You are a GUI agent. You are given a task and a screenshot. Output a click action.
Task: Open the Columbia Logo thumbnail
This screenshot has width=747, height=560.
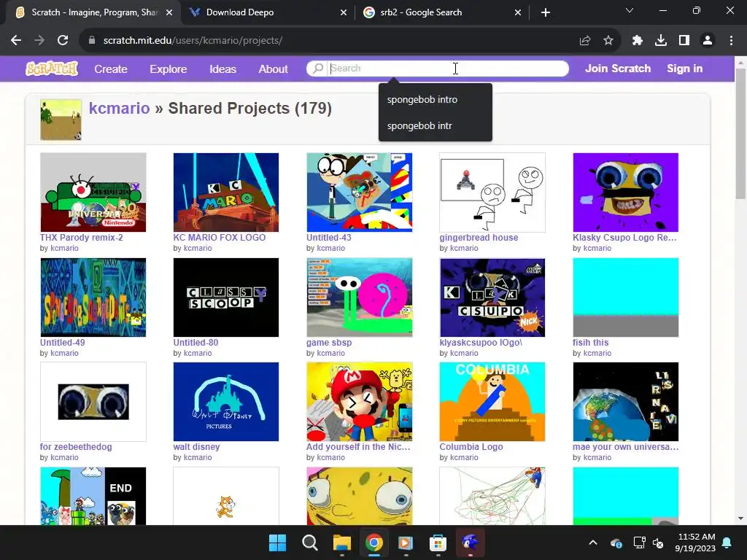coord(492,402)
